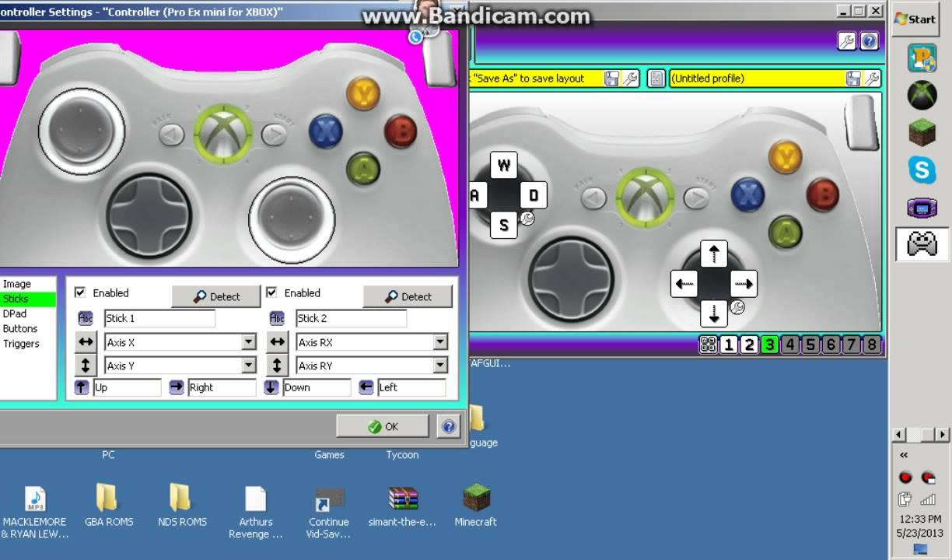The height and width of the screenshot is (560, 952).
Task: Open Untitled profile wrench settings
Action: pyautogui.click(x=872, y=78)
